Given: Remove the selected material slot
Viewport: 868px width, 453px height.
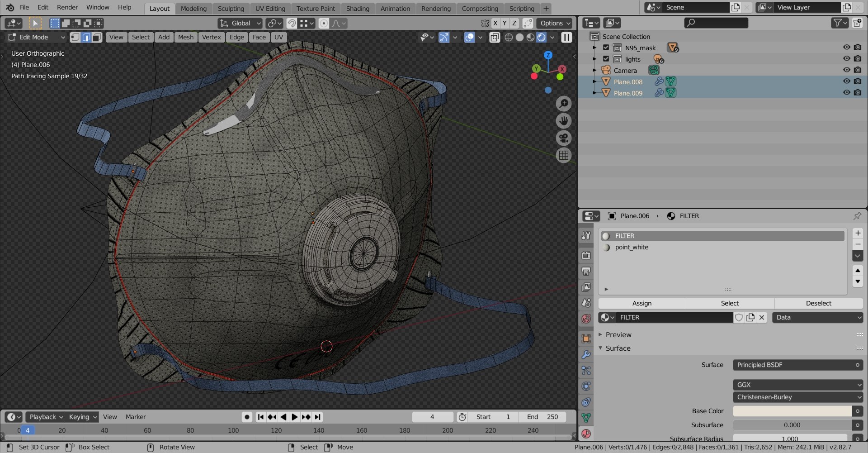Looking at the screenshot, I should 858,244.
